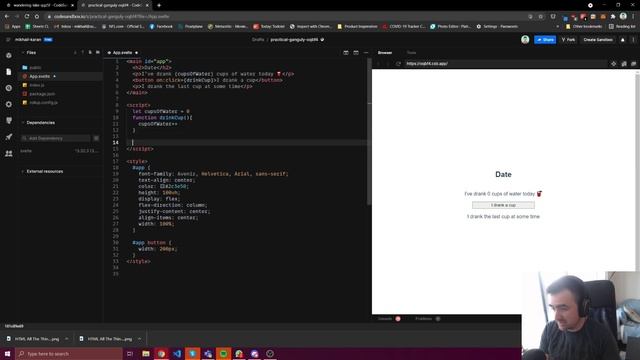Select App.svelte in the file tree
This screenshot has height=360, width=640.
[39, 76]
